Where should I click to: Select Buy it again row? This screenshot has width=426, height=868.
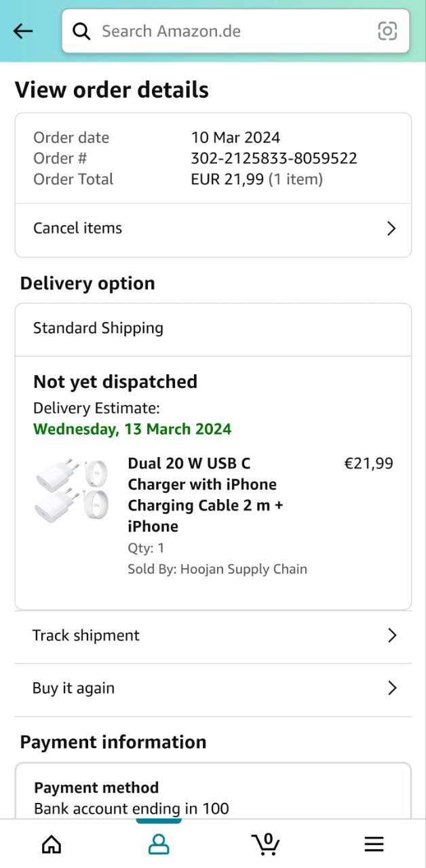tap(74, 688)
